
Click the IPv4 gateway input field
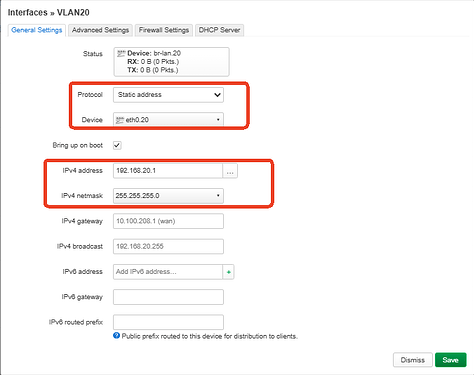168,221
